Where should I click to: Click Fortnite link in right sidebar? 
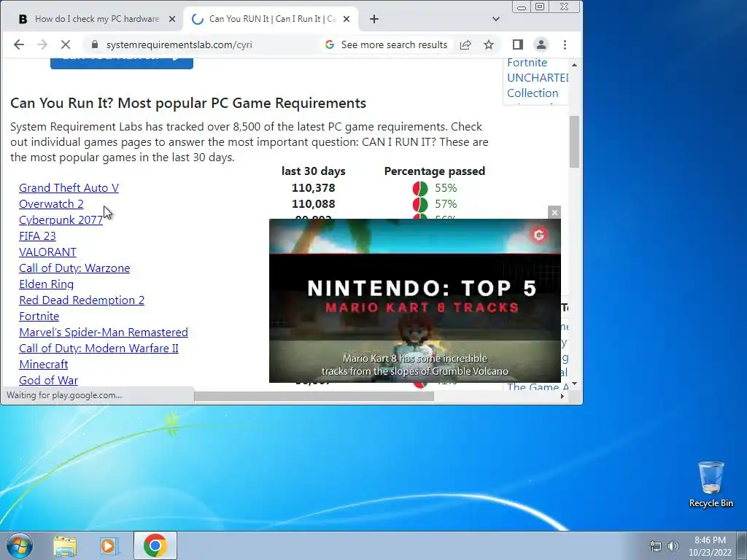click(x=527, y=63)
